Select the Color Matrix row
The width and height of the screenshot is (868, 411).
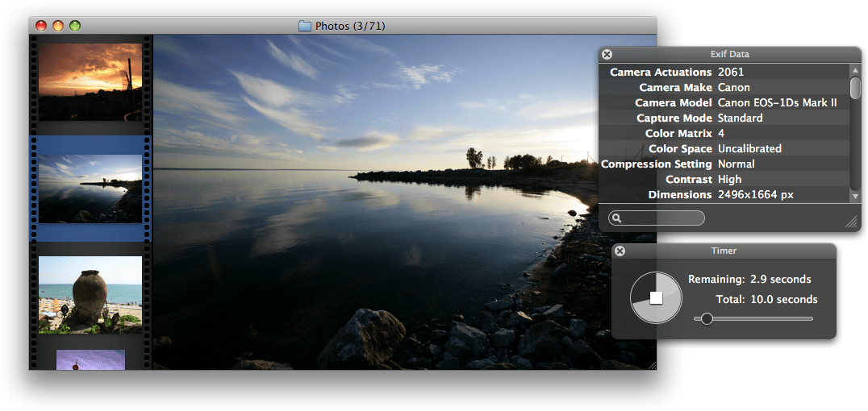tap(724, 133)
